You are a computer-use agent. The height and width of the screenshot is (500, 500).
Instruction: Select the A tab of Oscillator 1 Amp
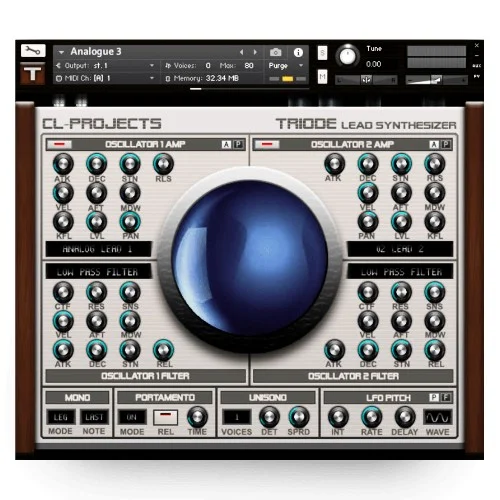pos(226,144)
